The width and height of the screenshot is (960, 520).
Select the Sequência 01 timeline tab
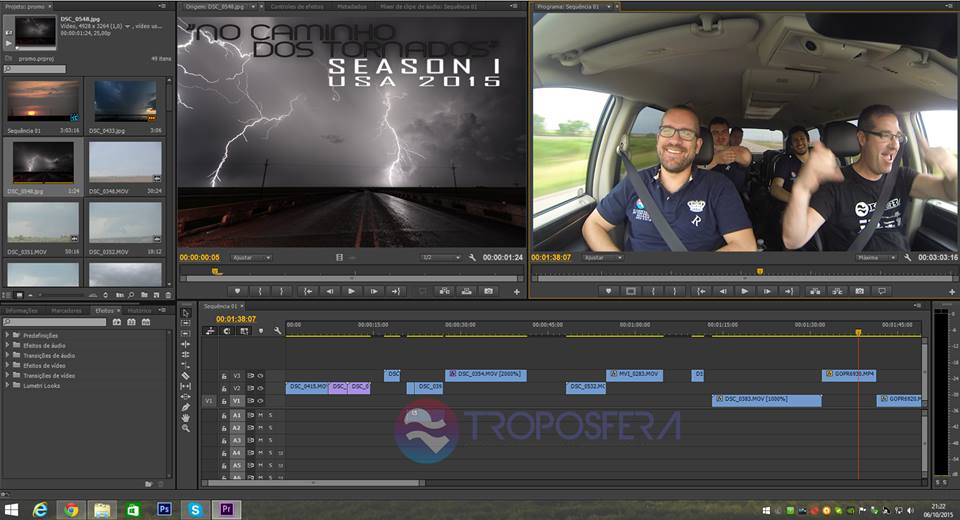click(220, 306)
